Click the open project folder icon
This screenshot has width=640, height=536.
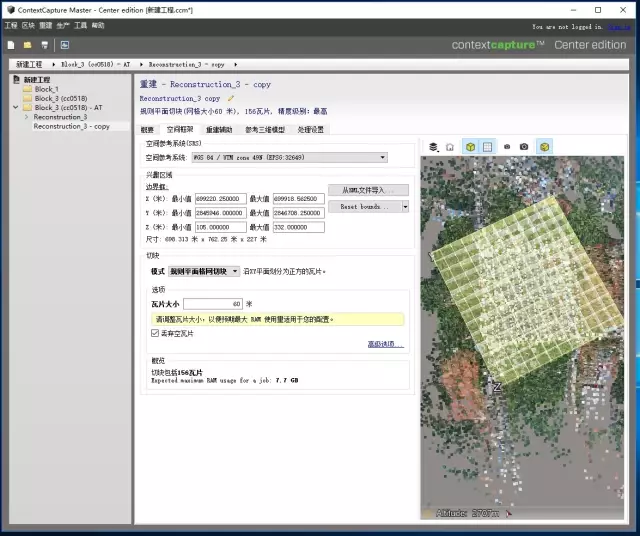click(x=27, y=44)
